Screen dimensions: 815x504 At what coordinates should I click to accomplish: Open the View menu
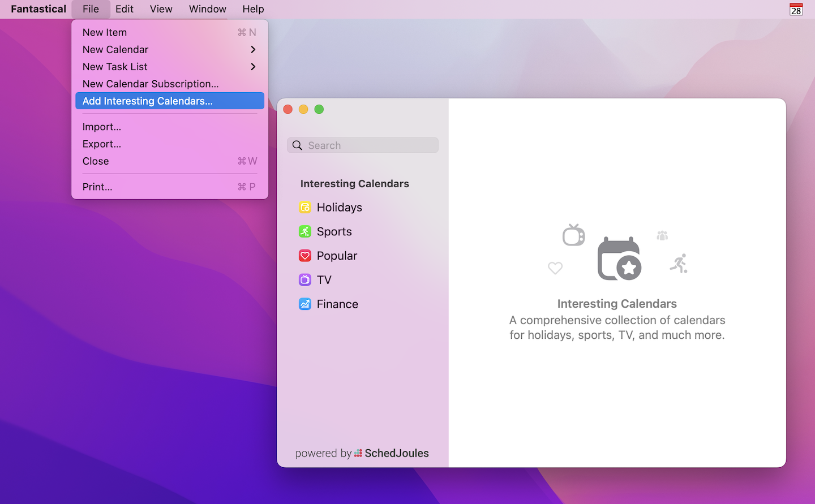point(161,9)
